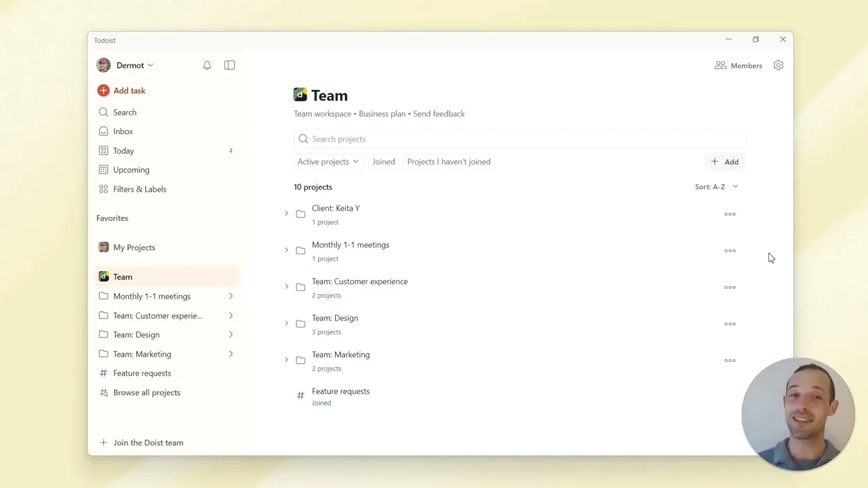The width and height of the screenshot is (868, 488).
Task: Click the Send feedback link
Action: pyautogui.click(x=439, y=114)
